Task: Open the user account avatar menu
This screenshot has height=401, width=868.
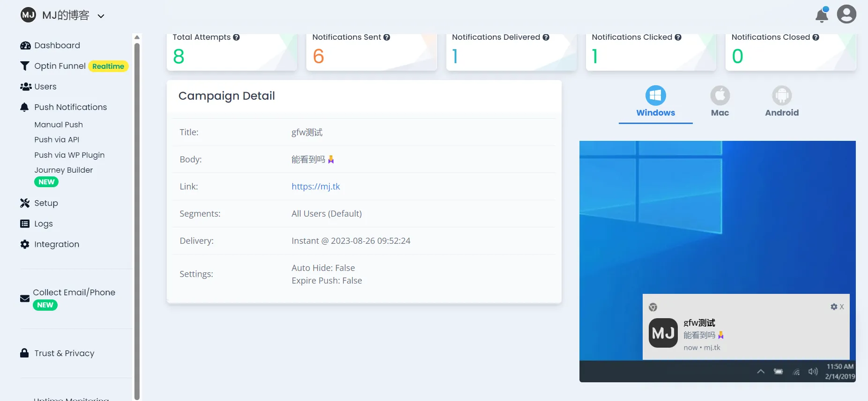Action: tap(846, 14)
